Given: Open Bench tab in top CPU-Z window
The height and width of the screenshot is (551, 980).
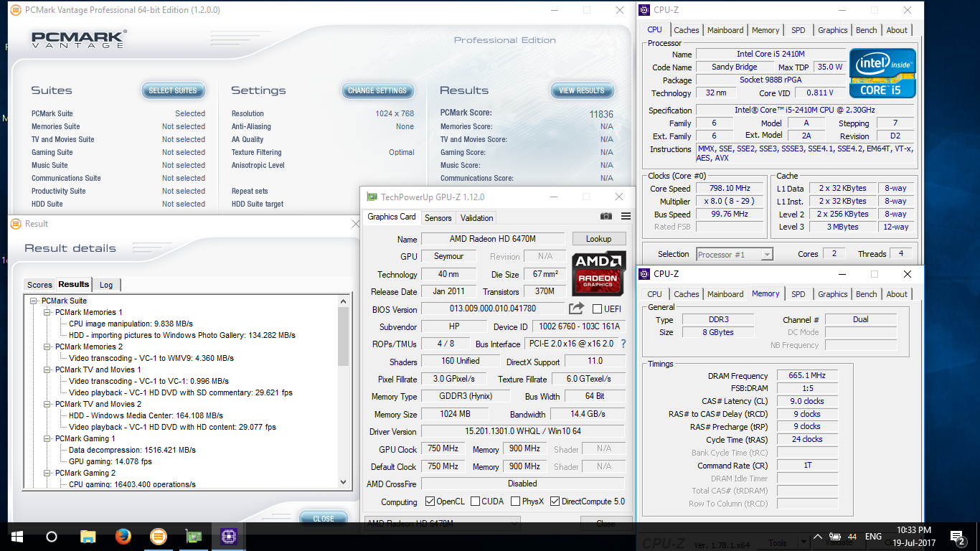Looking at the screenshot, I should pos(867,30).
